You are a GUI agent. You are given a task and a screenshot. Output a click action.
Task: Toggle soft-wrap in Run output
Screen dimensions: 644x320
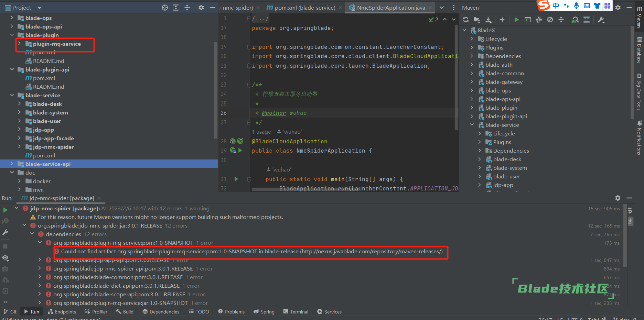630,210
